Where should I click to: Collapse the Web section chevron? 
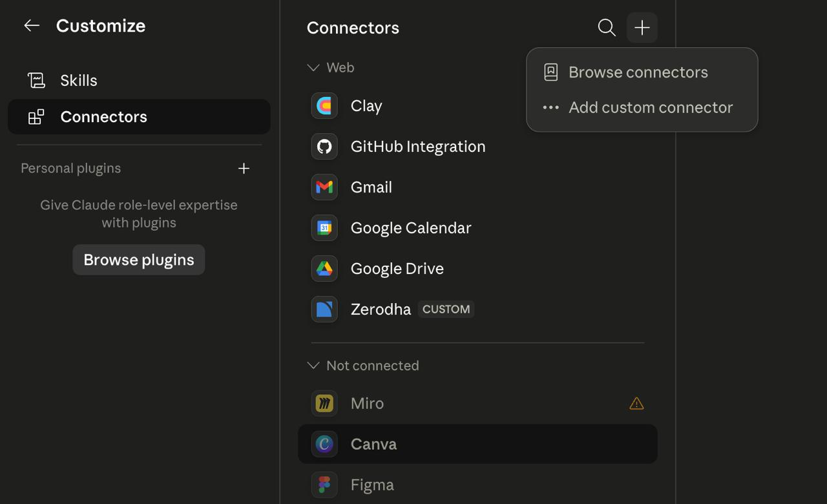(x=313, y=68)
